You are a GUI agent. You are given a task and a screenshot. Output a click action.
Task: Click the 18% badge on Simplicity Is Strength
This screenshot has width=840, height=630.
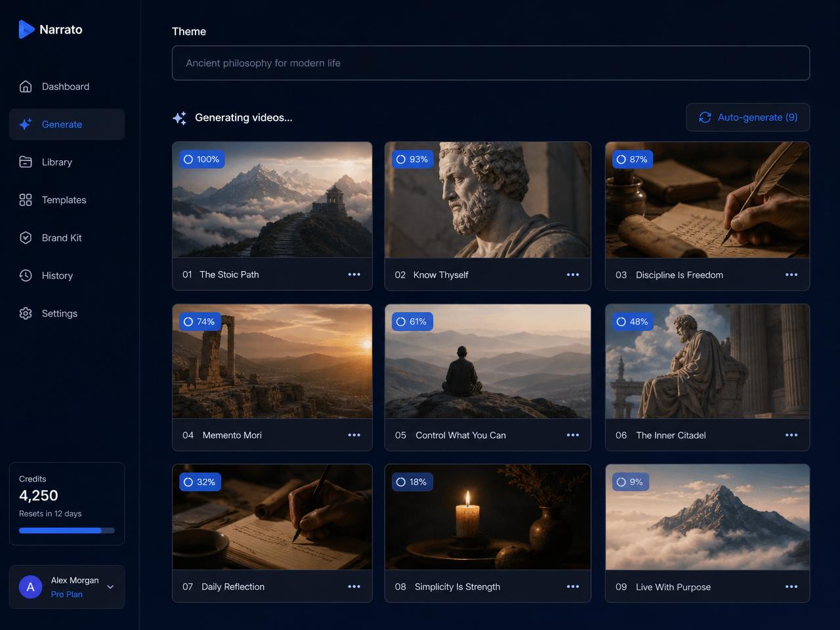pos(412,482)
